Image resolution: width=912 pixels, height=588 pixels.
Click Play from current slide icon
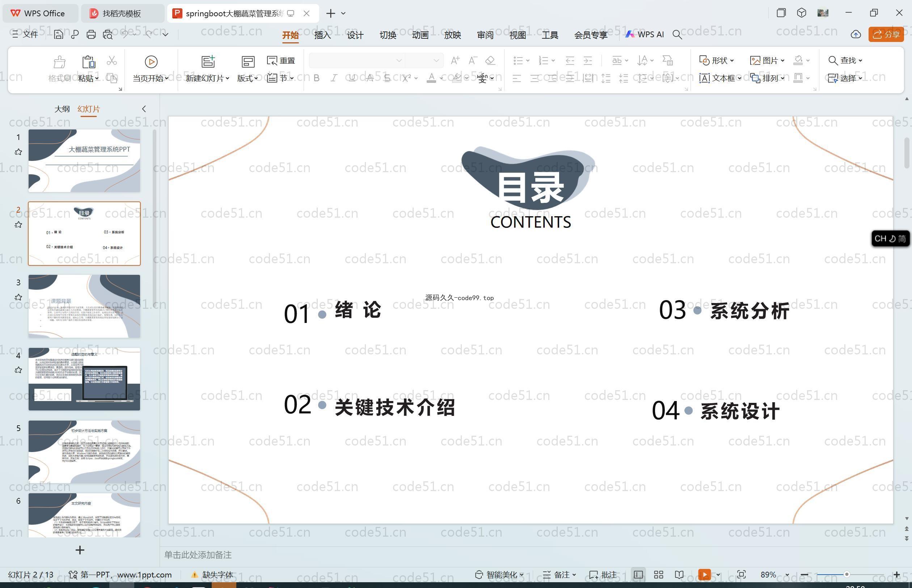tap(151, 61)
